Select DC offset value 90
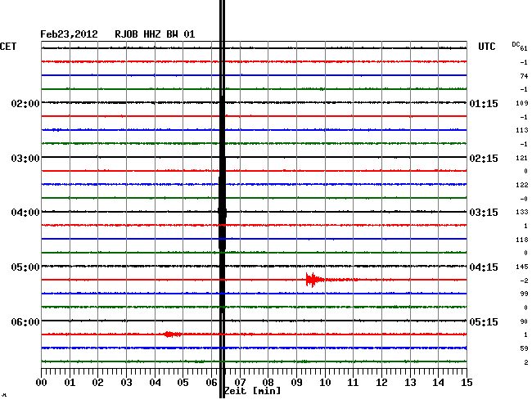 tap(524, 321)
